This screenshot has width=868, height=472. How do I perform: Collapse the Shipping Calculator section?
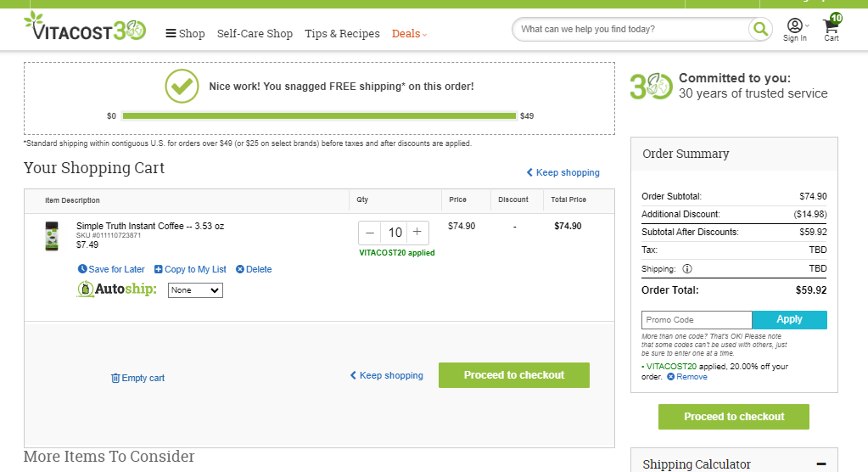coord(821,464)
